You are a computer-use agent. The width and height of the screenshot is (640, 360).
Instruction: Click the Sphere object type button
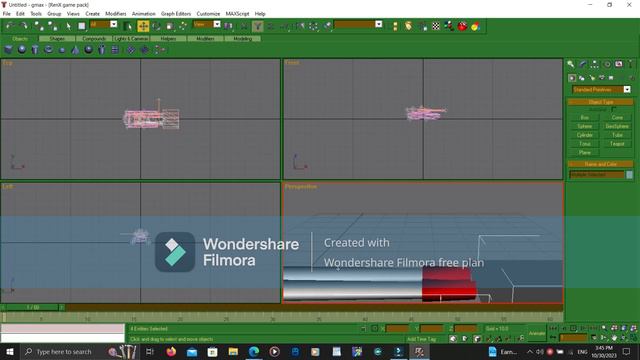coord(584,127)
